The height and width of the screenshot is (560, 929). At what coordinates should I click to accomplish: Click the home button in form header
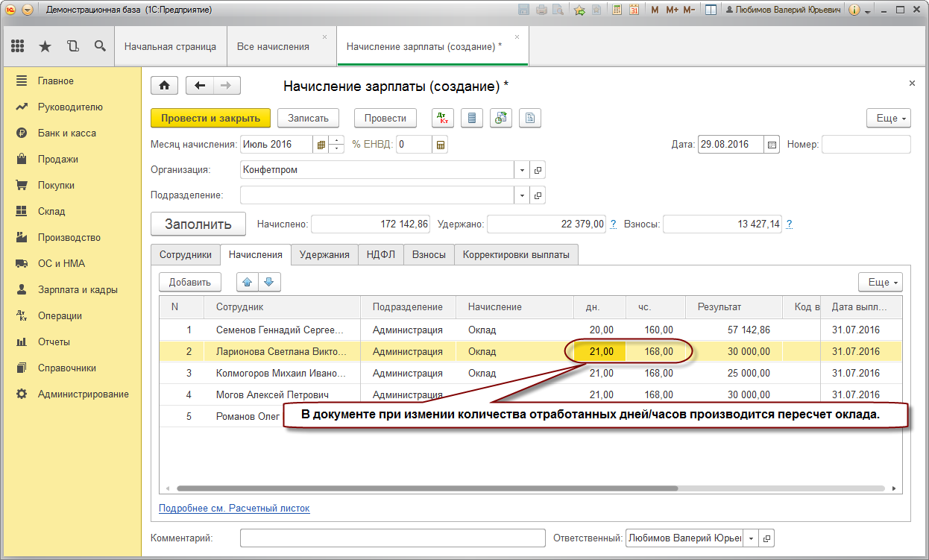(x=164, y=85)
